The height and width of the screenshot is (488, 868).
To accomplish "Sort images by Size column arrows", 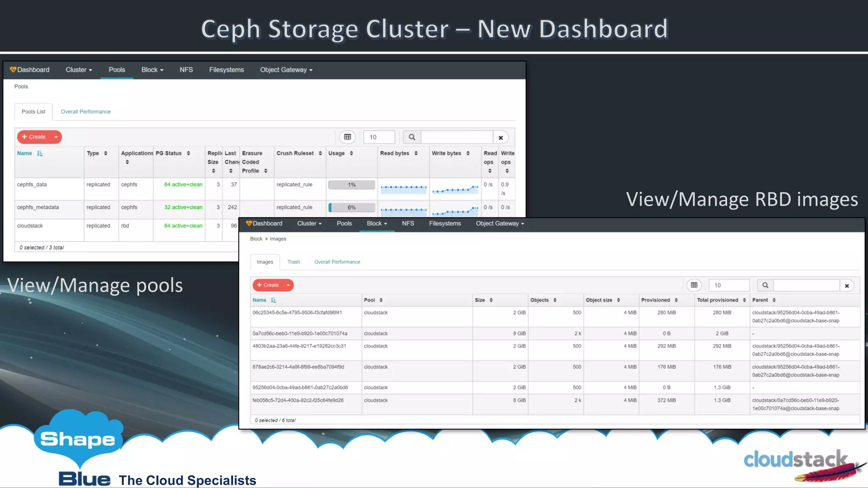I will (x=491, y=300).
